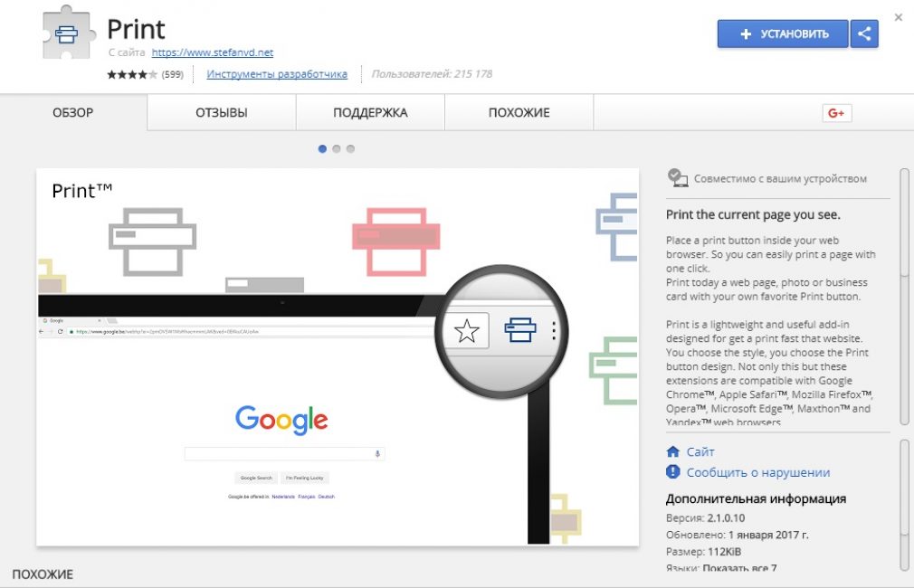
Task: Switch to the ПОХОЖИЕ tab
Action: pos(519,112)
